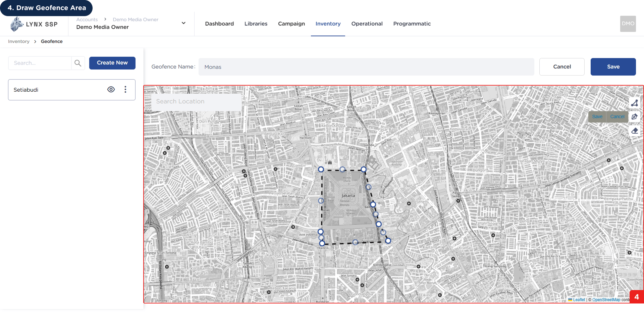Click the top-right corner vertex of polygon
The height and width of the screenshot is (330, 644).
tap(364, 170)
